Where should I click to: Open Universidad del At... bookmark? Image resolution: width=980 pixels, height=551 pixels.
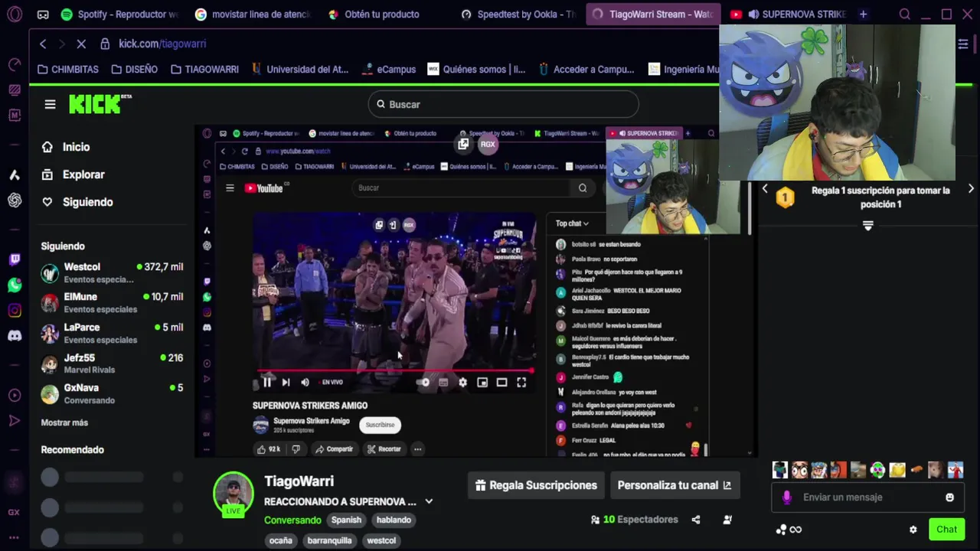coord(300,69)
